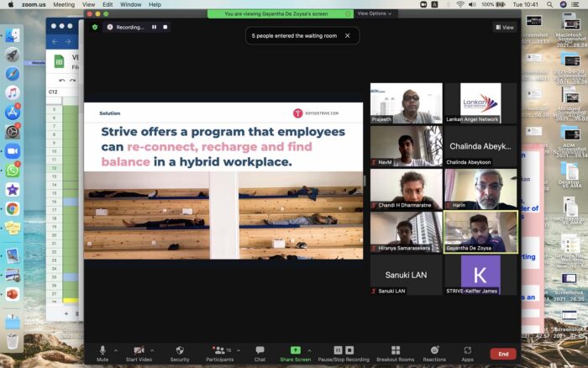Screen dimensions: 588x368
Task: Open the Meeting menu in menu bar
Action: tap(63, 4)
